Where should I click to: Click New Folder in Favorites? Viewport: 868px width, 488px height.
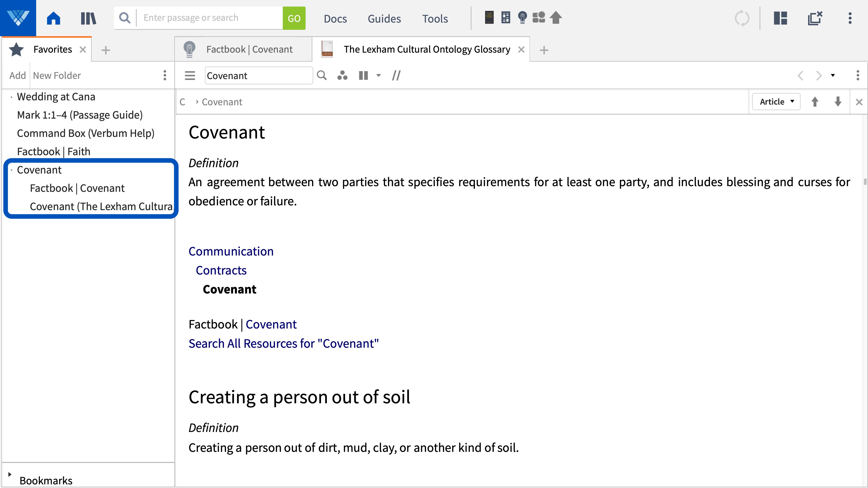coord(57,75)
